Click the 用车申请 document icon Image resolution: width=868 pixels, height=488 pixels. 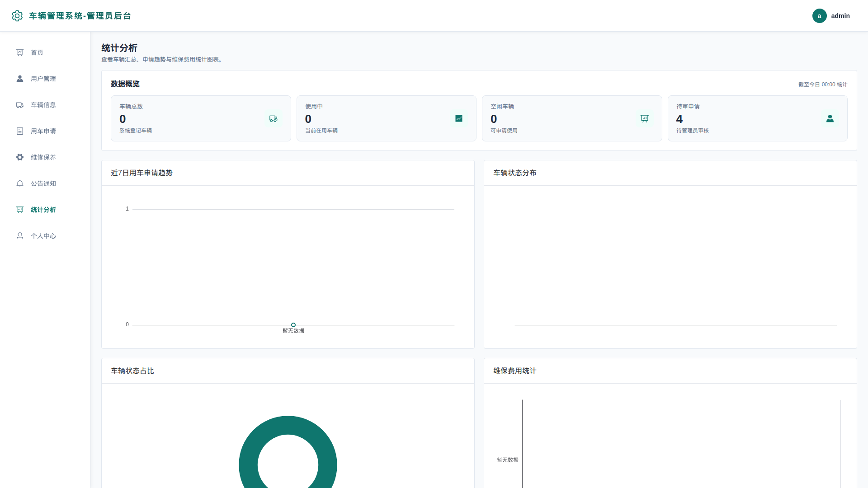[20, 131]
